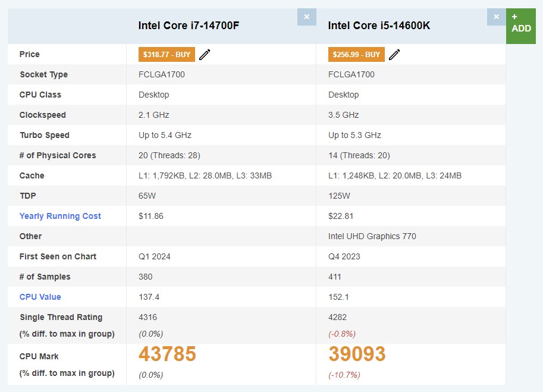
Task: Select Intel UHD Graphics 770 text
Action: (x=372, y=236)
